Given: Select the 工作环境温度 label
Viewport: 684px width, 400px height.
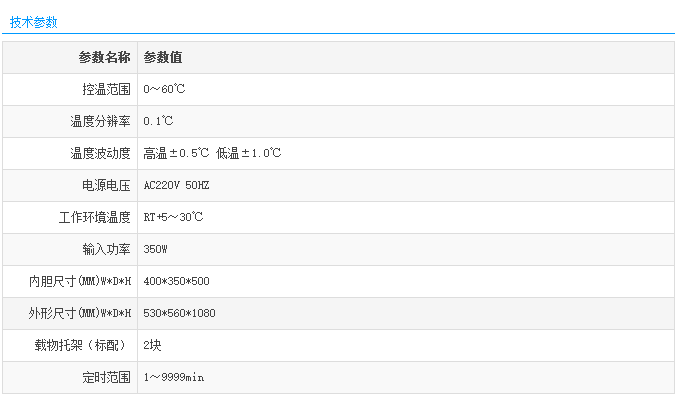Looking at the screenshot, I should (95, 217).
